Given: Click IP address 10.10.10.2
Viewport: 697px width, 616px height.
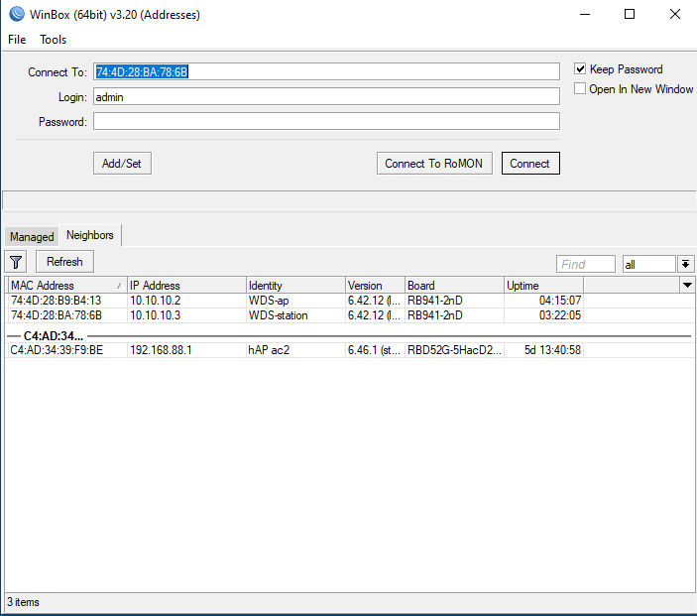Looking at the screenshot, I should [x=155, y=301].
